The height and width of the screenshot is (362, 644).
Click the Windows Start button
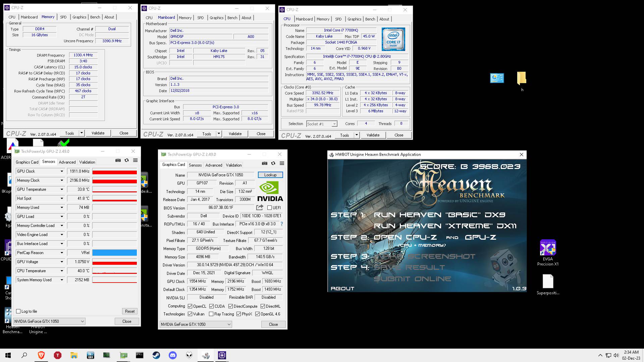[x=8, y=355]
